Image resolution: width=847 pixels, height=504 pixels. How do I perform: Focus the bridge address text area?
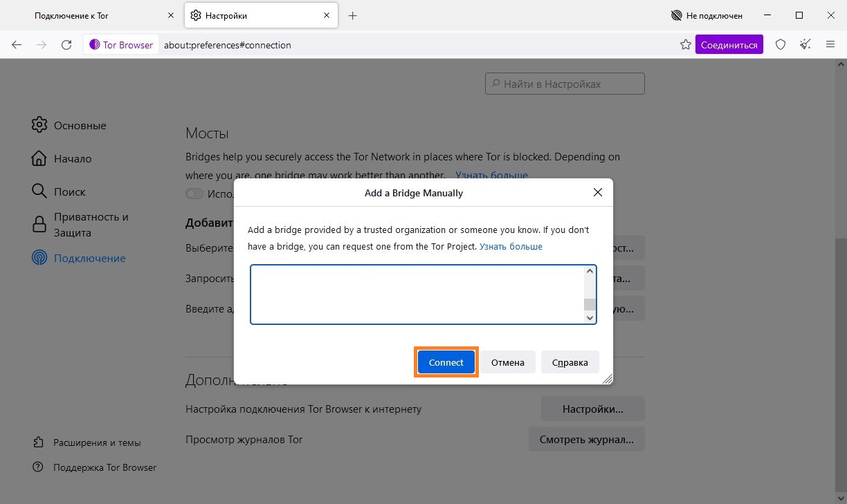[417, 294]
